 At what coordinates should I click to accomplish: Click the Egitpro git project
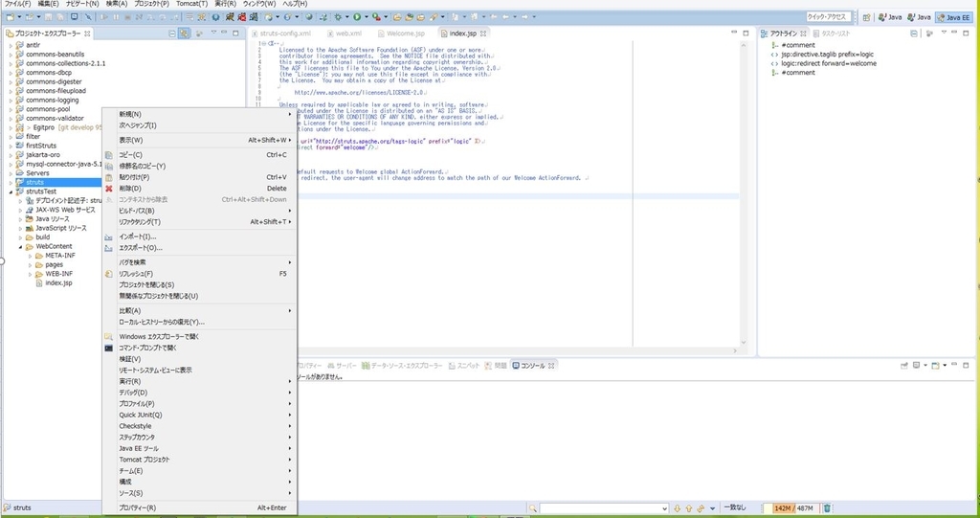pos(44,127)
